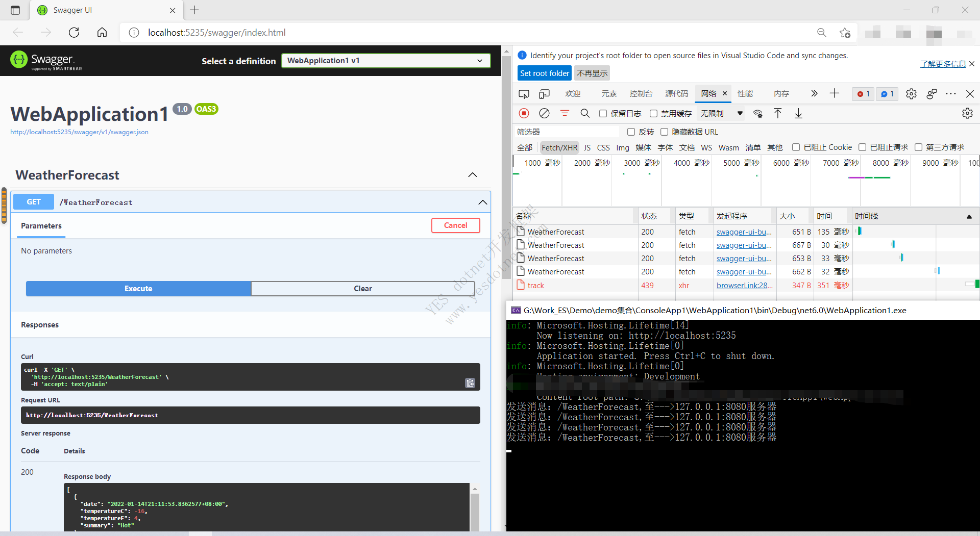Click the 筛选器 filter input field
This screenshot has height=536, width=980.
(x=568, y=132)
